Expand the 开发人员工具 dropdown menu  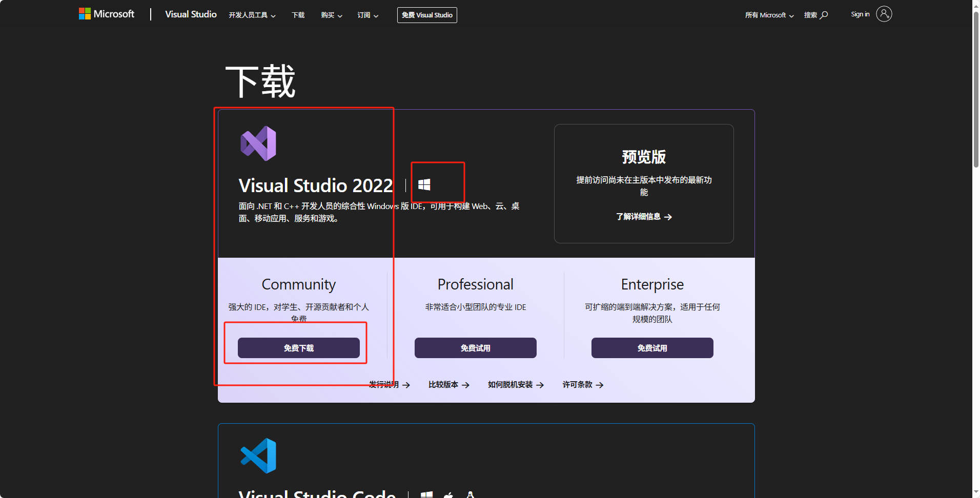point(252,15)
